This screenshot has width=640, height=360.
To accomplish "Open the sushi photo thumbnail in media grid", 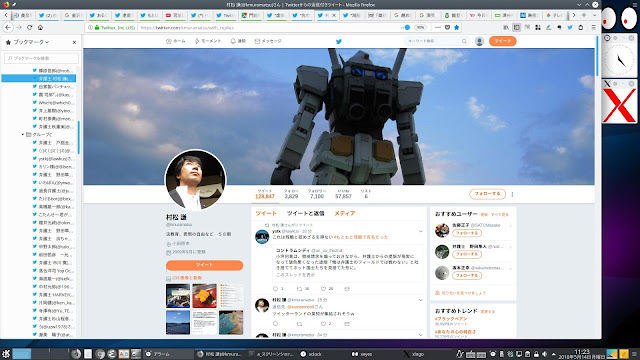I will pyautogui.click(x=204, y=296).
